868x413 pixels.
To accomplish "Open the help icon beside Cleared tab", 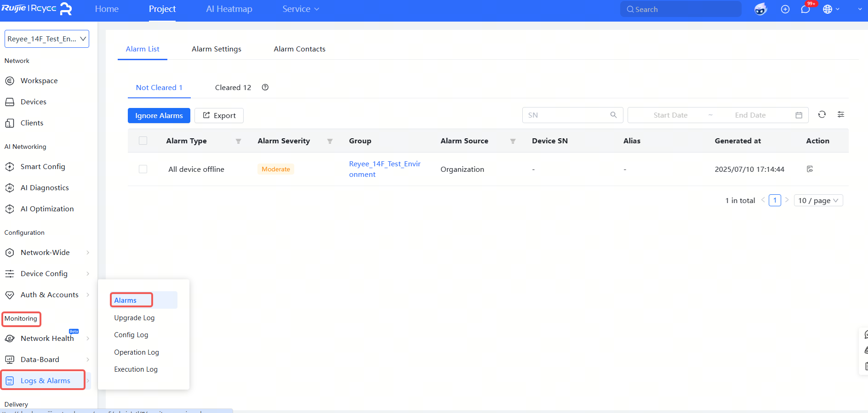I will point(265,87).
